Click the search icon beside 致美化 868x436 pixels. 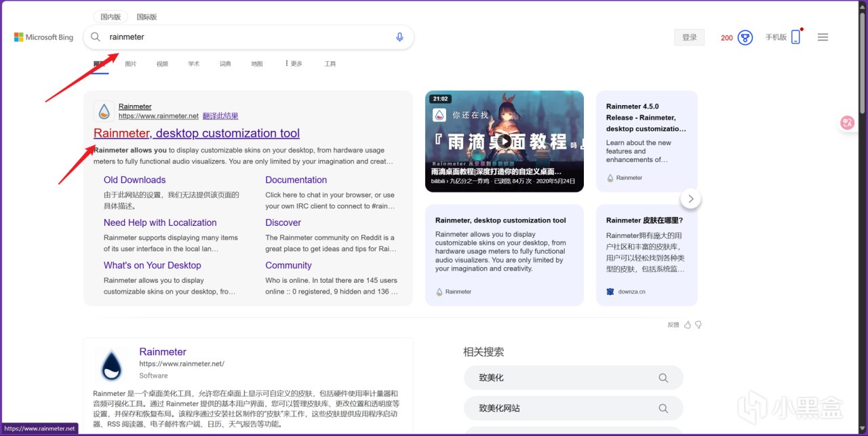point(663,378)
